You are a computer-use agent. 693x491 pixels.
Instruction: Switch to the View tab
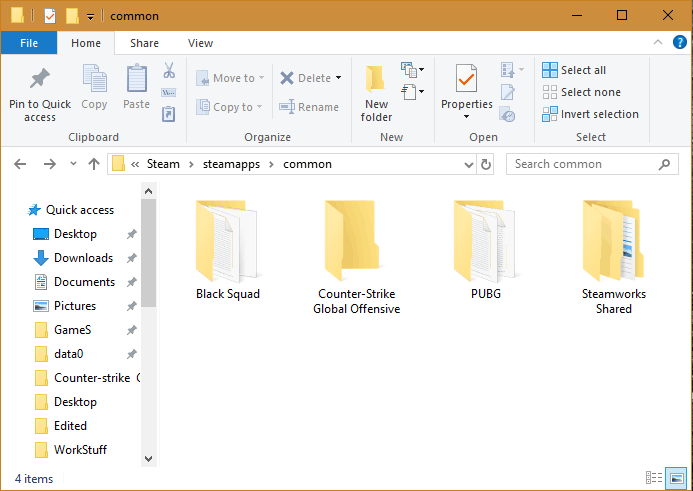(x=200, y=43)
